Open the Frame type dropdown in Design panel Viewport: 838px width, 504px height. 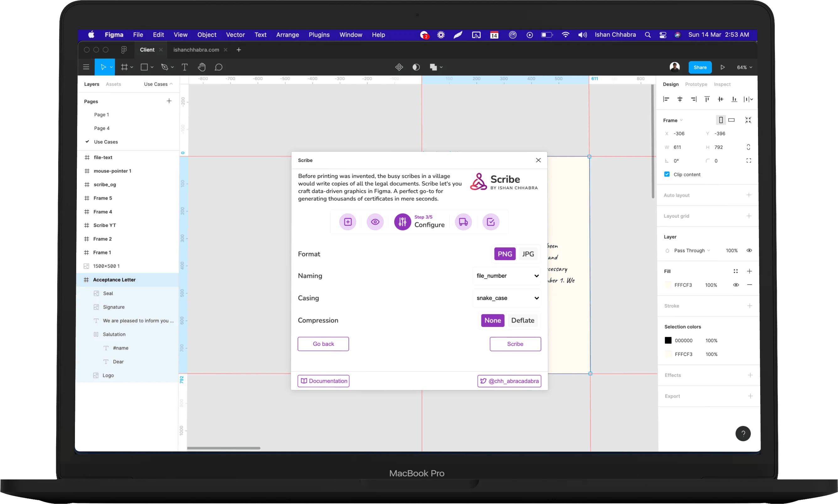coord(672,120)
